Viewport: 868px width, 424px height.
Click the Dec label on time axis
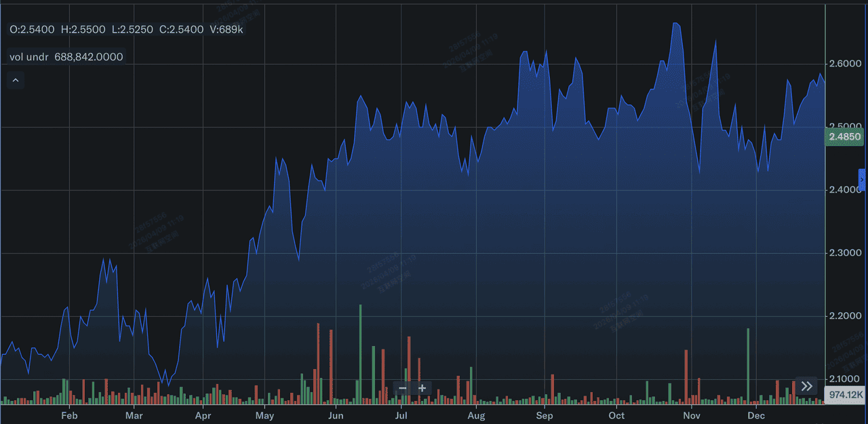click(755, 415)
